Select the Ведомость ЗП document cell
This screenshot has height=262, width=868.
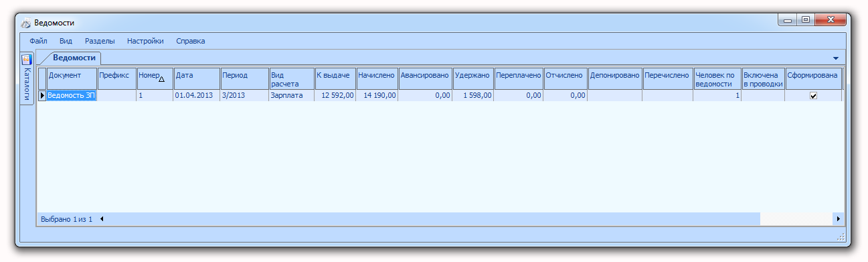(x=72, y=96)
